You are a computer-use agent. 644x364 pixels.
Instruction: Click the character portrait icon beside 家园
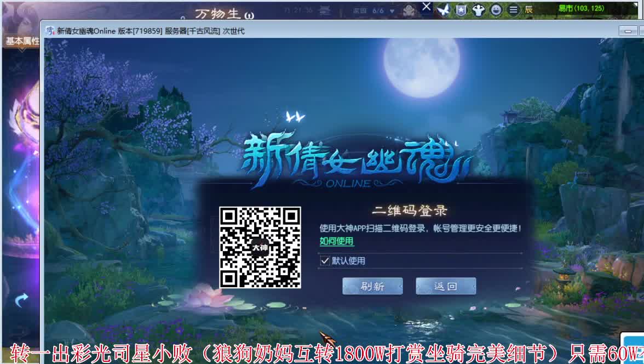point(409,10)
